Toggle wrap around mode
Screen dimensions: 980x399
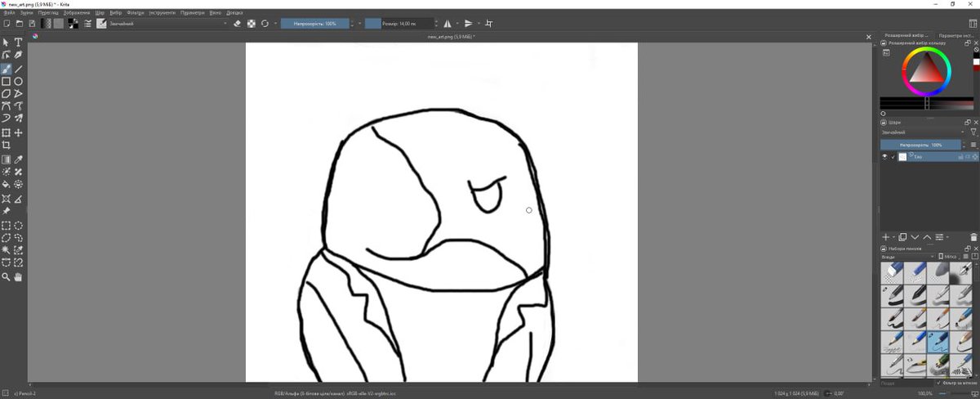point(489,24)
